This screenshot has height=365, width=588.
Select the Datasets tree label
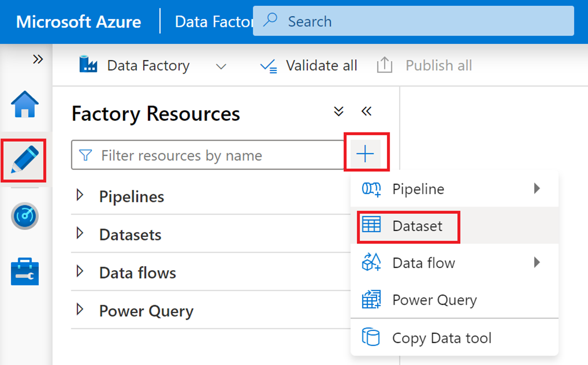coord(130,235)
